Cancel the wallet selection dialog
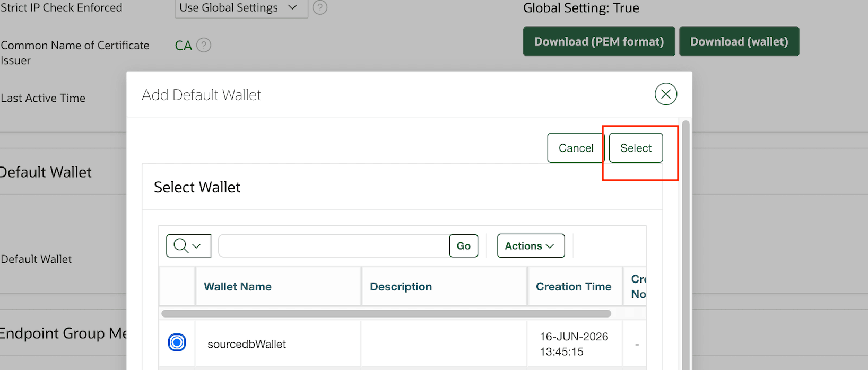868x370 pixels. pos(576,148)
